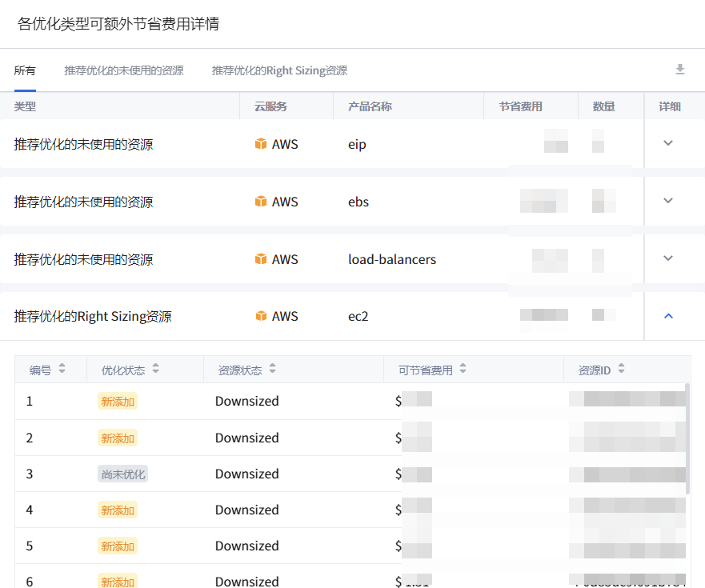Click the AWS icon in load-balancers row
Image resolution: width=705 pixels, height=588 pixels.
pyautogui.click(x=261, y=259)
